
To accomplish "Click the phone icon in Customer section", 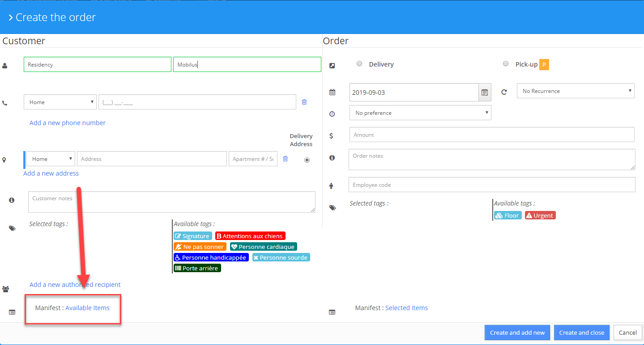I will pyautogui.click(x=5, y=103).
